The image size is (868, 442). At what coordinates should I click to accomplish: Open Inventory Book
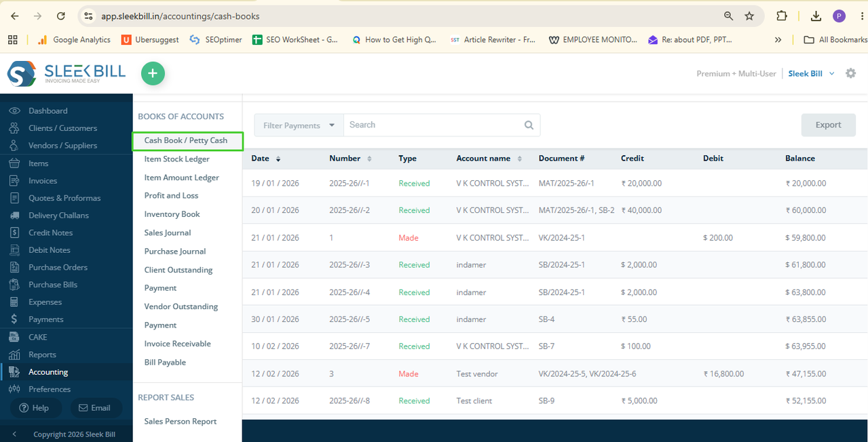click(x=172, y=214)
